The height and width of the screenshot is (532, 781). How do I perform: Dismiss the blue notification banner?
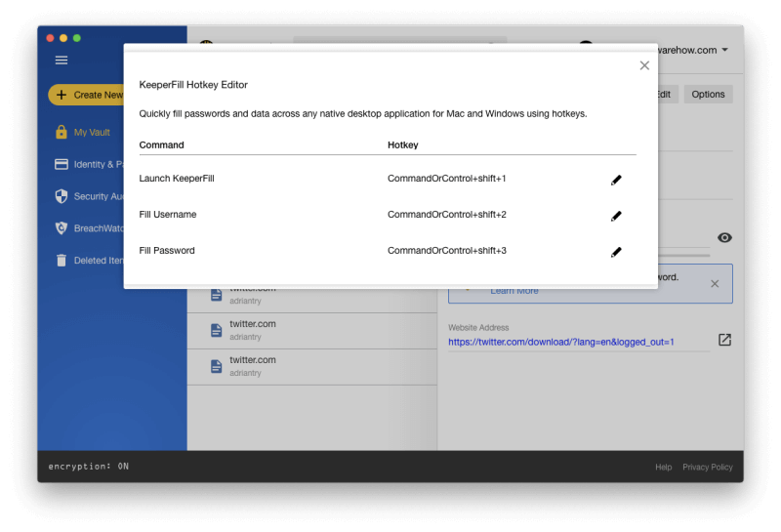click(x=715, y=283)
